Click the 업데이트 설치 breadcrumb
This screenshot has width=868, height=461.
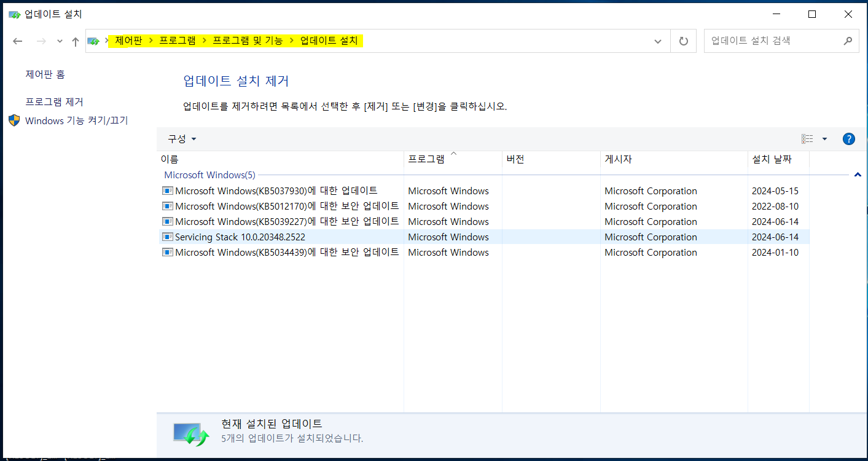[329, 41]
